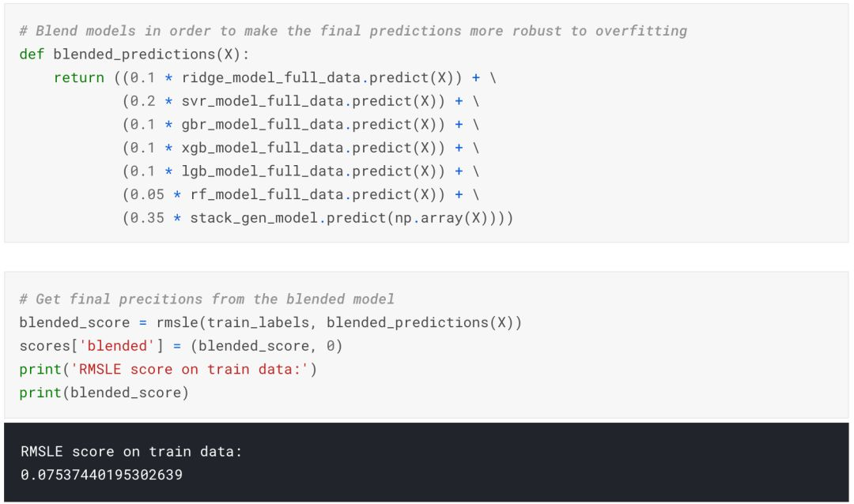The width and height of the screenshot is (854, 504).
Task: Click the 0.05 weight for rf model
Action: pos(147,195)
